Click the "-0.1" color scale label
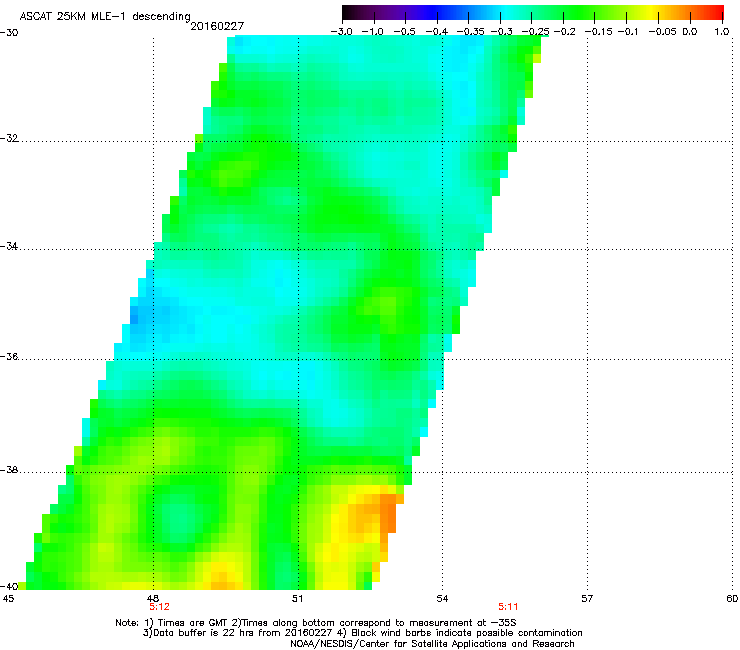This screenshot has width=740, height=650. pyautogui.click(x=628, y=32)
